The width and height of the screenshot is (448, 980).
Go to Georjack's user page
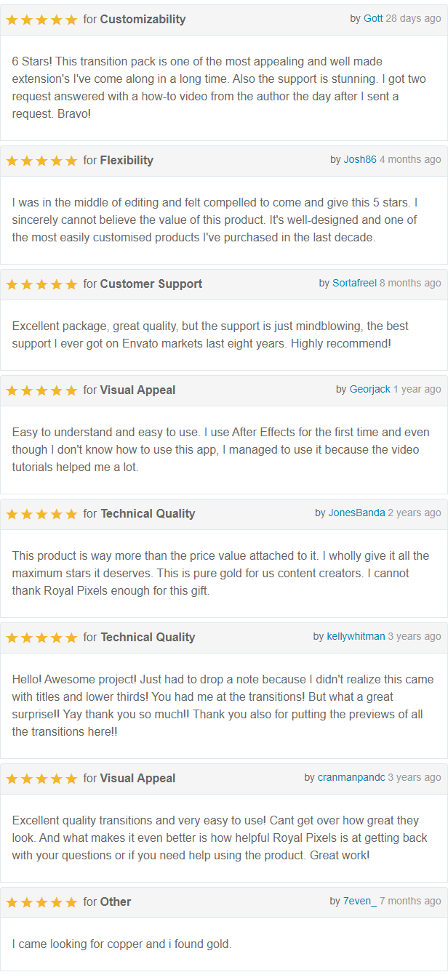[x=370, y=389]
